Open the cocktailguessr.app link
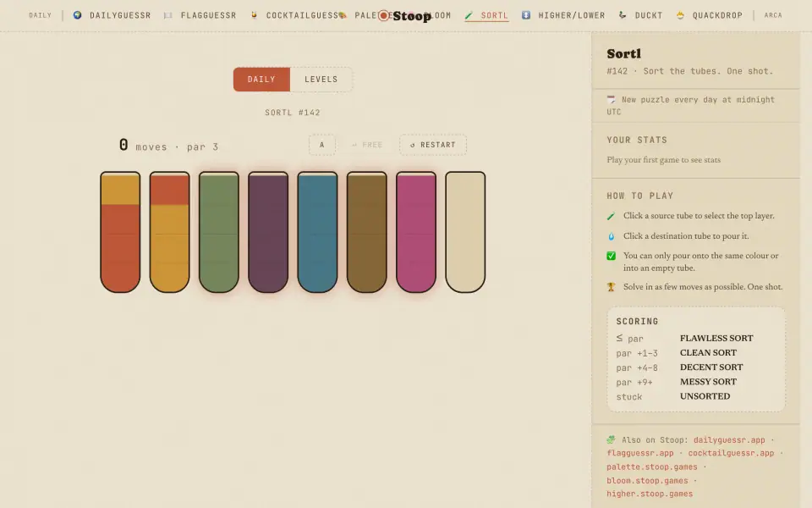812x508 pixels. point(731,453)
